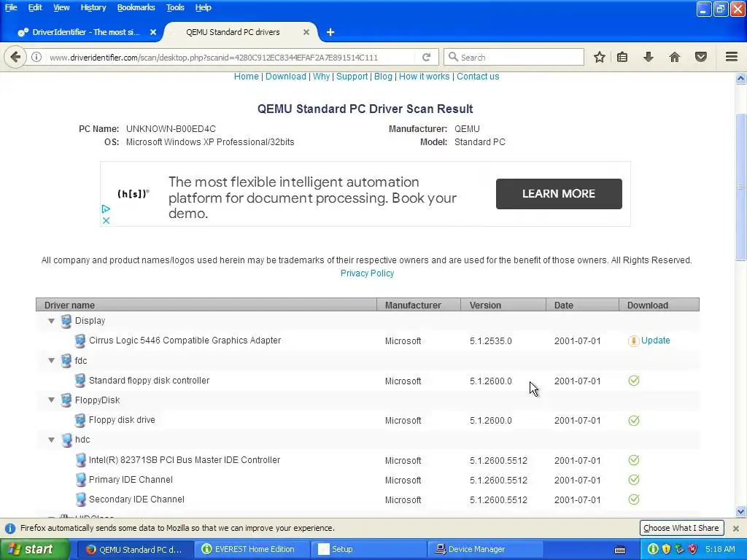Focus the Firefox search box
The height and width of the screenshot is (560, 747).
[x=514, y=57]
